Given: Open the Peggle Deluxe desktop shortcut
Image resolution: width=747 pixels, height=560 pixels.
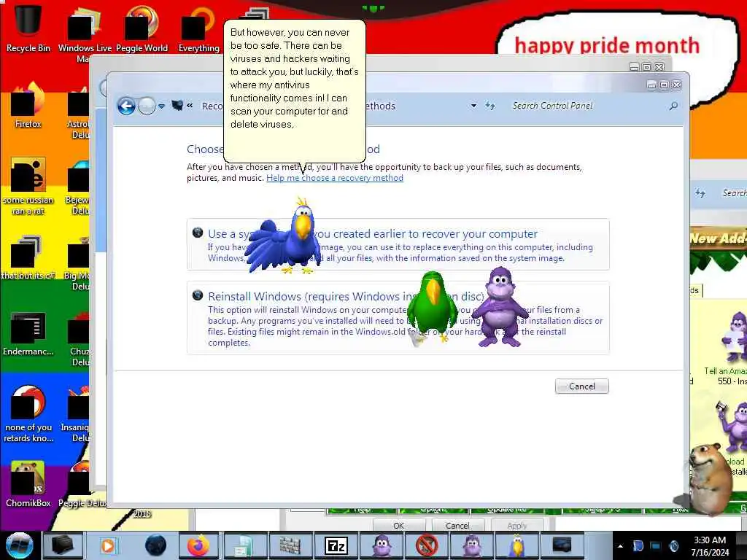Looking at the screenshot, I should coord(82,484).
